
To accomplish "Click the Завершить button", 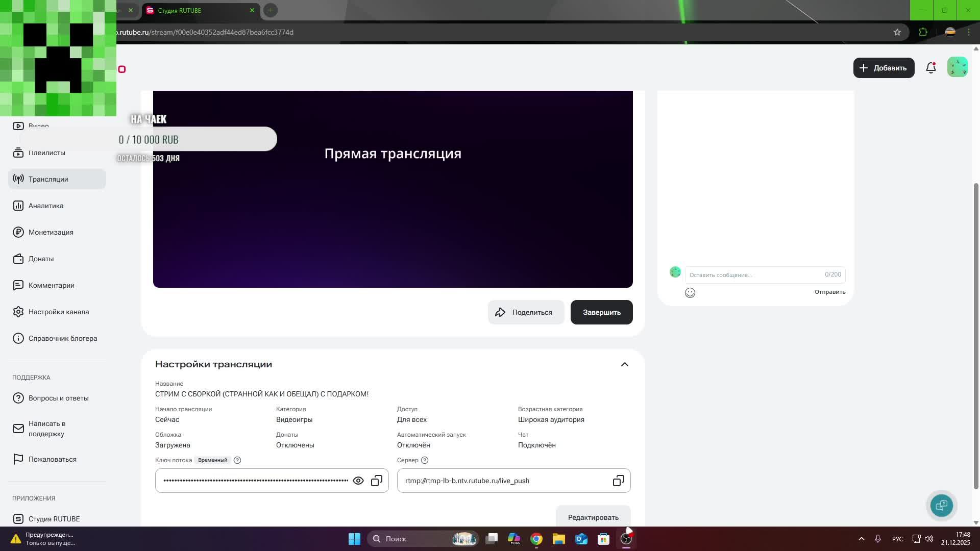I will pyautogui.click(x=601, y=312).
